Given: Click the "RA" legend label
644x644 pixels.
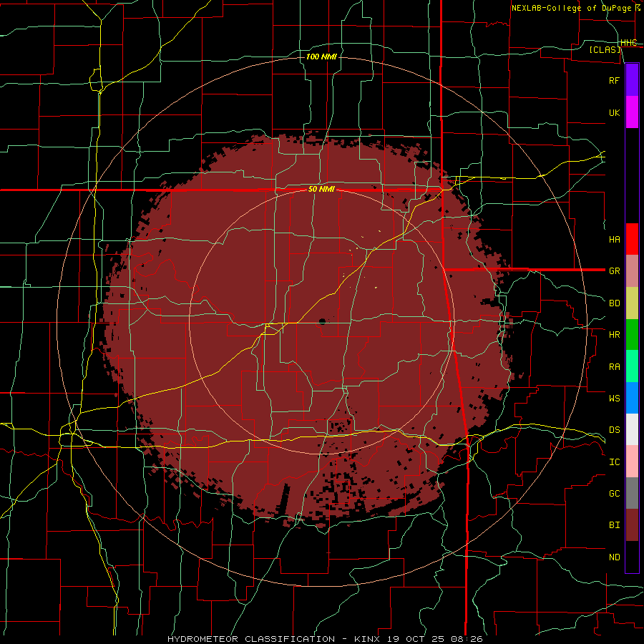Looking at the screenshot, I should click(614, 367).
